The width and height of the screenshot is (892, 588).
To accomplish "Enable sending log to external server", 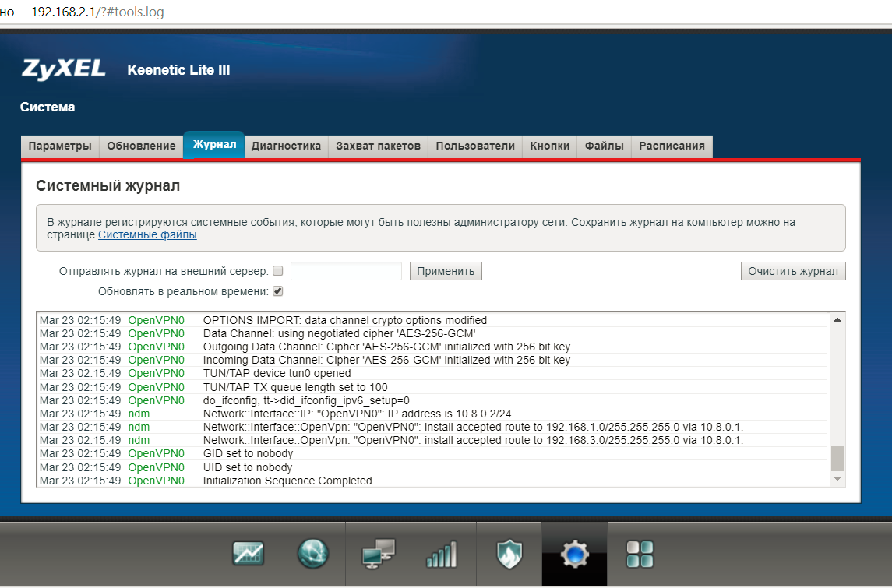I will (x=278, y=271).
